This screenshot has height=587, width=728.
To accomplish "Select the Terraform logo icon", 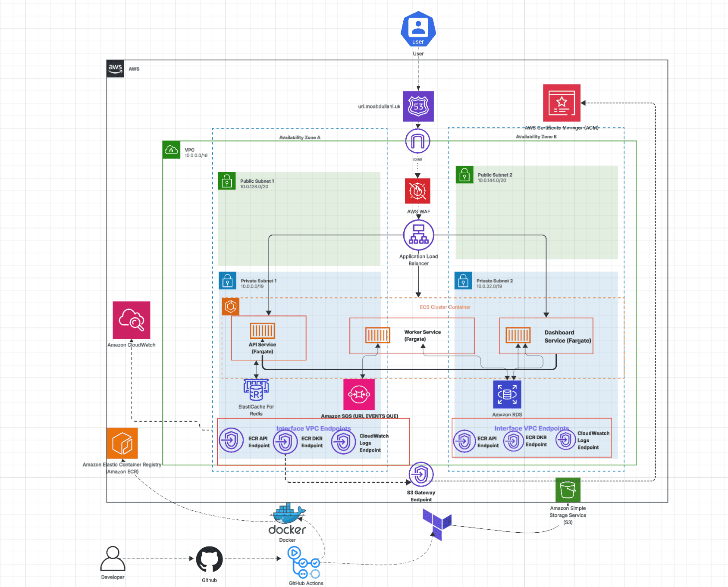I will (x=437, y=524).
